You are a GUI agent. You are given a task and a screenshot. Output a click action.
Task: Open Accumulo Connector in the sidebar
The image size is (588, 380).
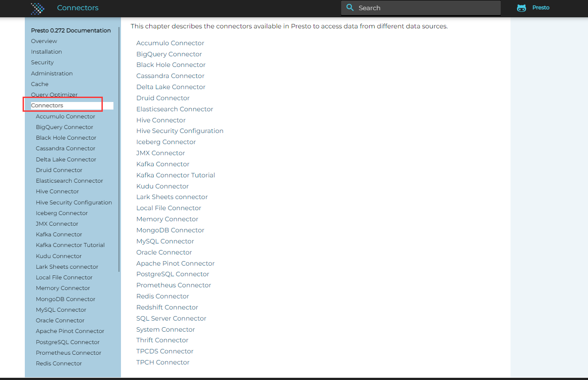click(66, 117)
